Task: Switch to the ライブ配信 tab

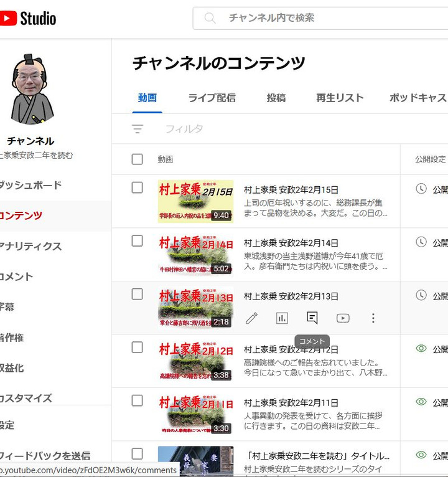Action: coord(212,98)
